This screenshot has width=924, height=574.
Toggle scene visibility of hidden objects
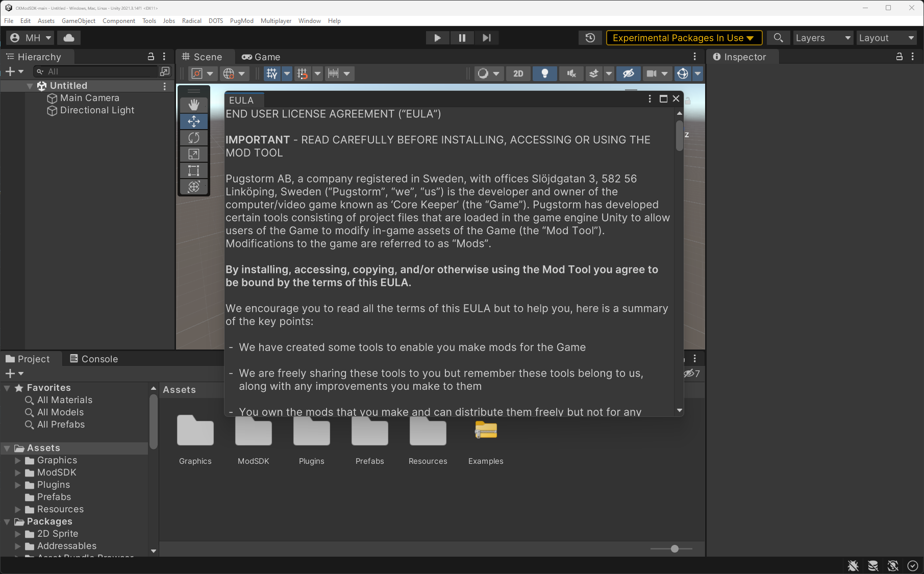[x=628, y=73]
